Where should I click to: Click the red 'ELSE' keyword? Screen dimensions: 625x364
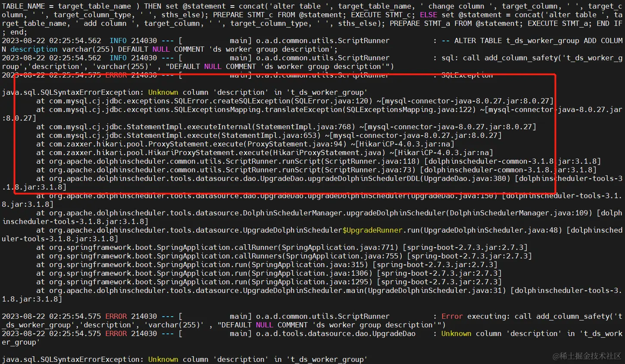tap(428, 15)
